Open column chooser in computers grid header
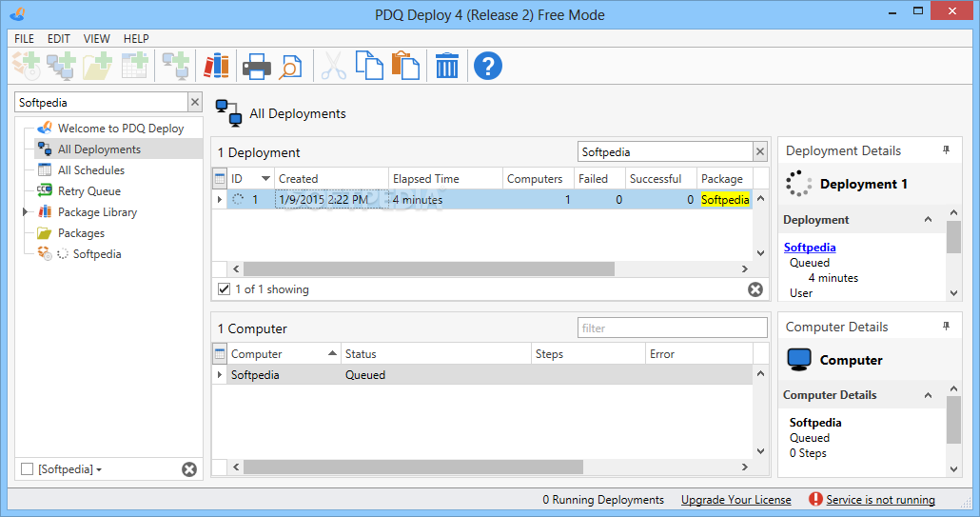The width and height of the screenshot is (980, 517). point(220,354)
